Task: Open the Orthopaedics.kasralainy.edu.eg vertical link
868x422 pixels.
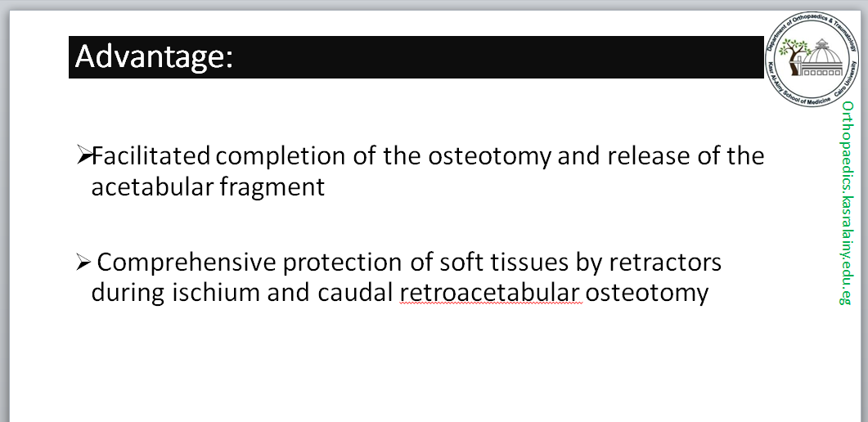Action: tap(848, 203)
